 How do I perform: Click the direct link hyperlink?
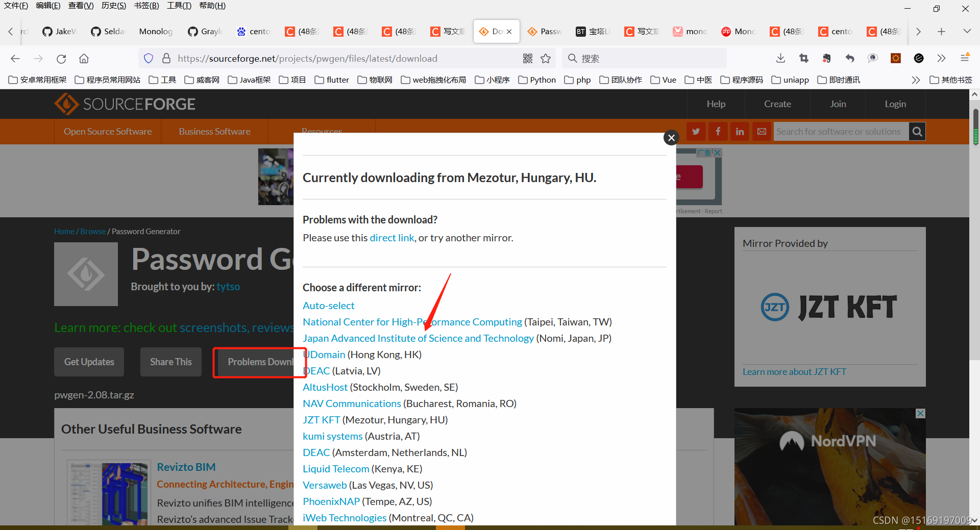click(392, 238)
